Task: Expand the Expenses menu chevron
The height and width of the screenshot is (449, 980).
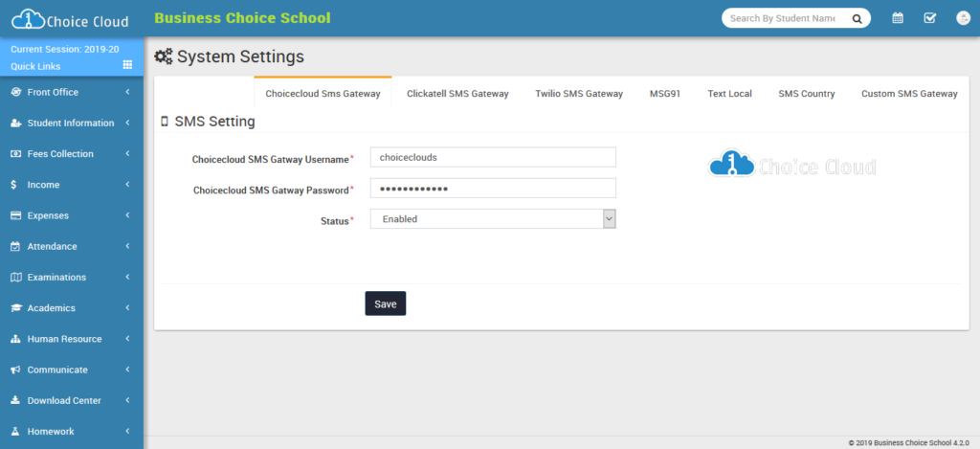Action: 127,215
